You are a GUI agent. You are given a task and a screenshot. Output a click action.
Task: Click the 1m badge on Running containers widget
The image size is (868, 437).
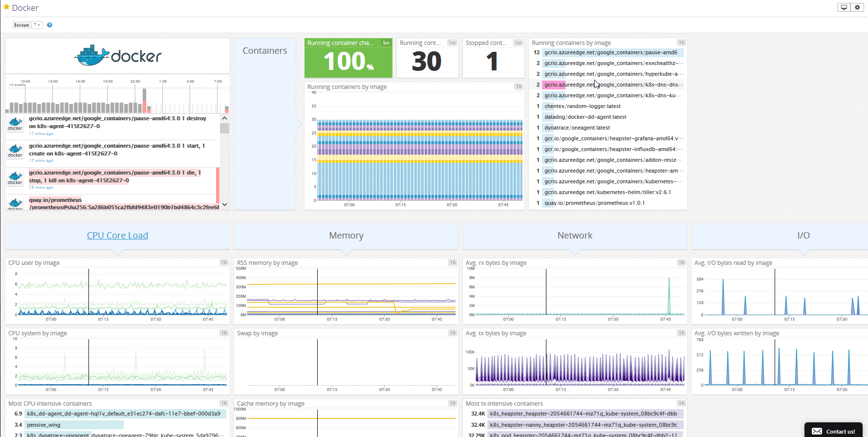pyautogui.click(x=452, y=43)
